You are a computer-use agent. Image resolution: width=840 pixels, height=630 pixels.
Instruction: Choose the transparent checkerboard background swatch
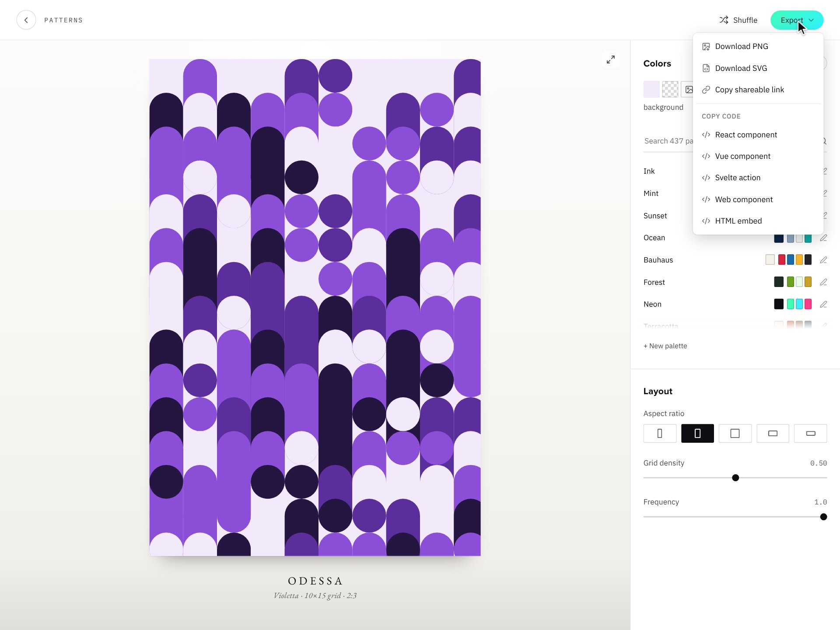coord(670,89)
